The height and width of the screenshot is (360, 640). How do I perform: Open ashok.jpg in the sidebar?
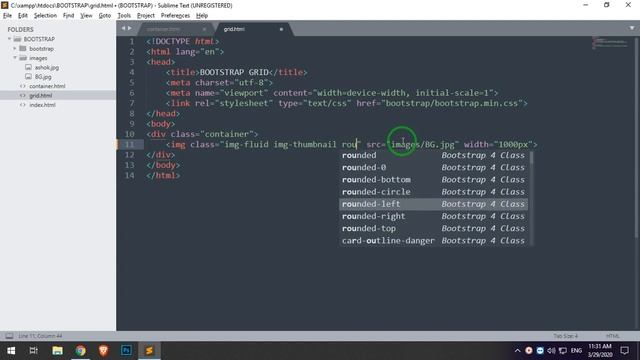coord(47,67)
